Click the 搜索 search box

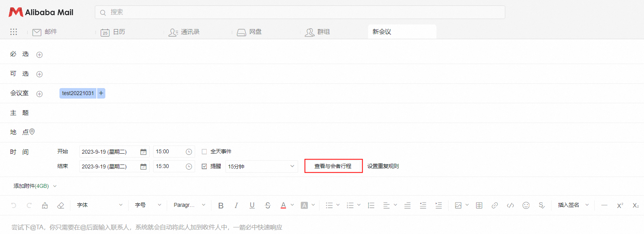pyautogui.click(x=300, y=12)
